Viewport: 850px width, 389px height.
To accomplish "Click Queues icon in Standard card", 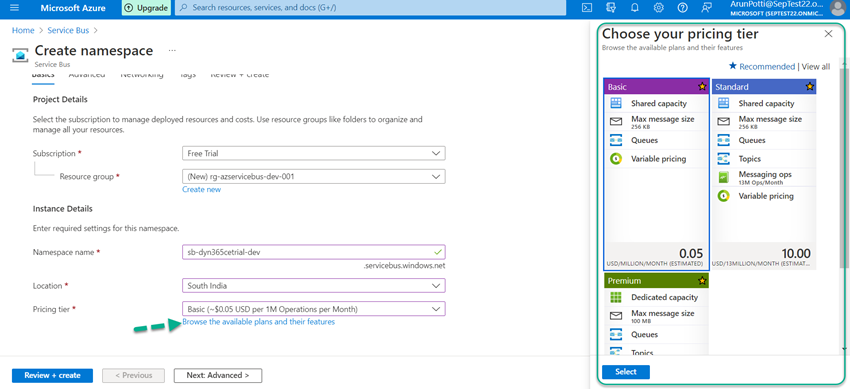I will 723,140.
